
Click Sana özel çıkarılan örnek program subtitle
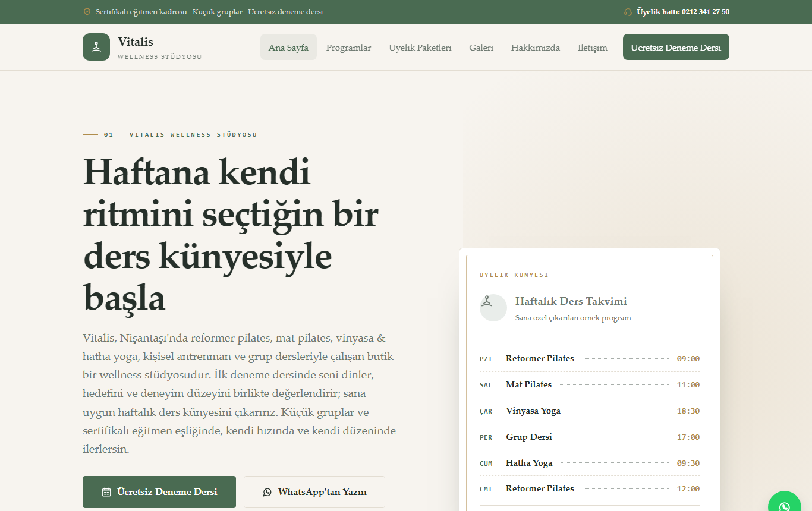573,318
